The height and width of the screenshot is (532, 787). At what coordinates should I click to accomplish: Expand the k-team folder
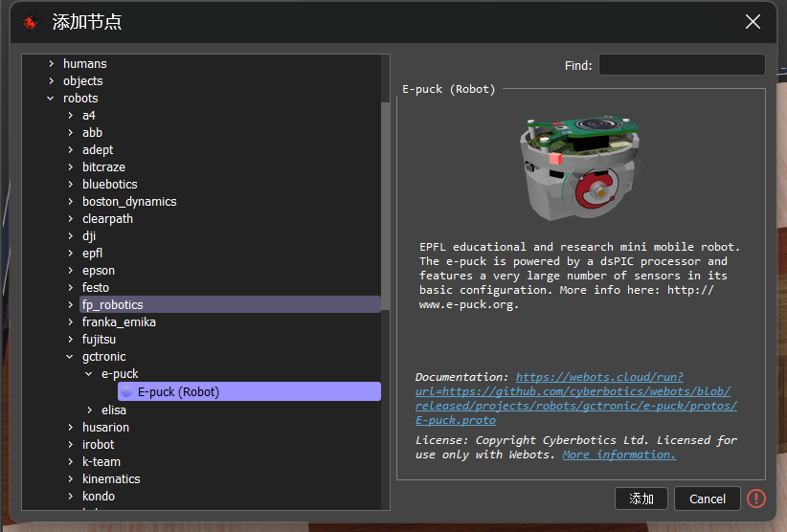pyautogui.click(x=70, y=462)
